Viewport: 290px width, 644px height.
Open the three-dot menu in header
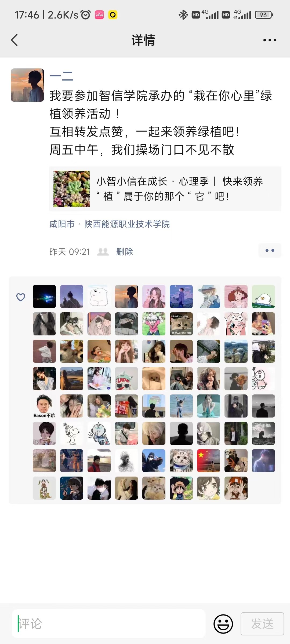270,40
